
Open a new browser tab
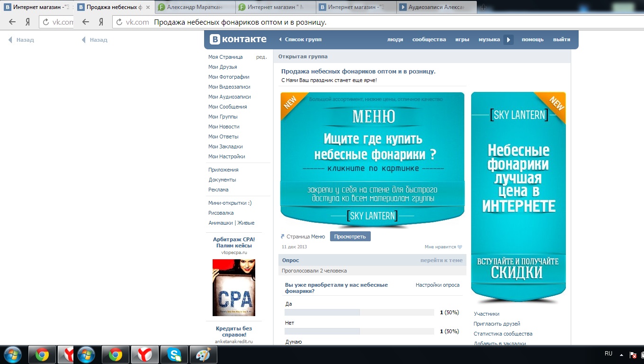click(483, 7)
